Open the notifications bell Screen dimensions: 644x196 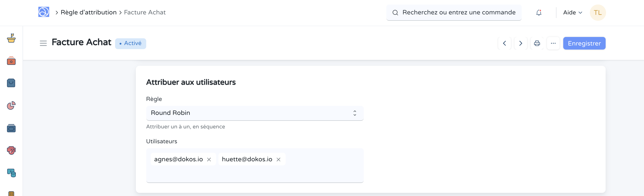539,12
